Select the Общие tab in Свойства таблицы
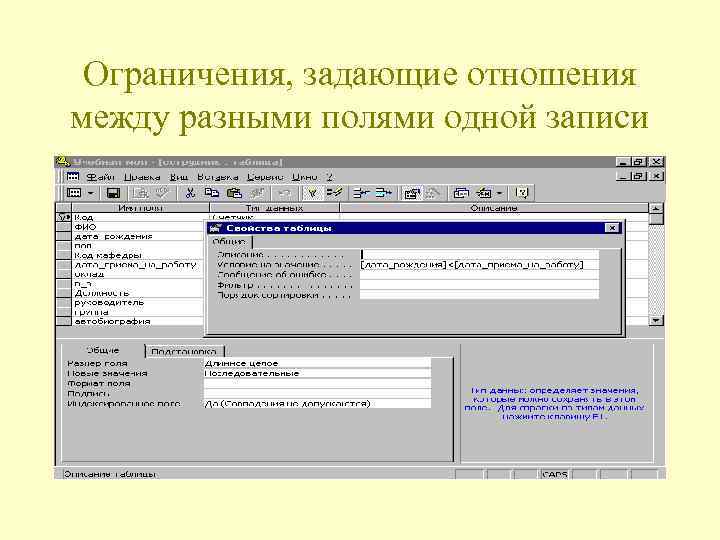Viewport: 720px width, 540px height. click(229, 242)
